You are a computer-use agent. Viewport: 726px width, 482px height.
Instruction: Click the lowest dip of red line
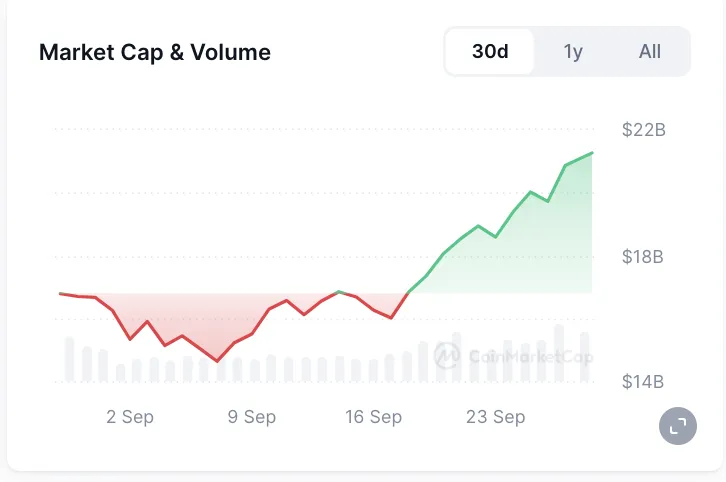coord(216,361)
